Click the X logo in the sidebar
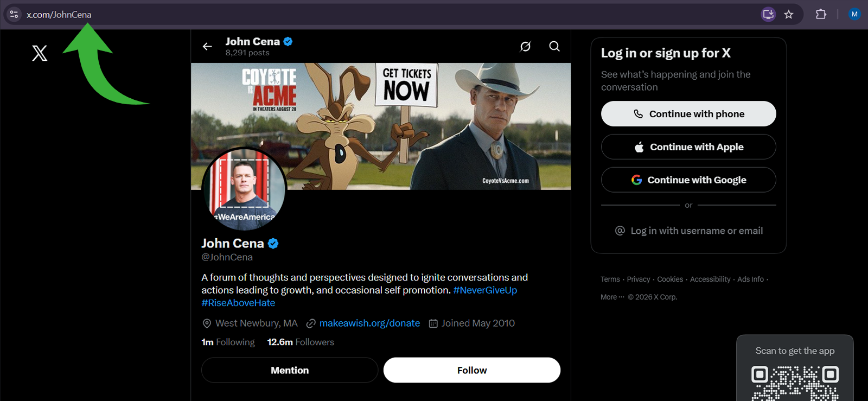Viewport: 868px width, 401px height. pos(40,53)
